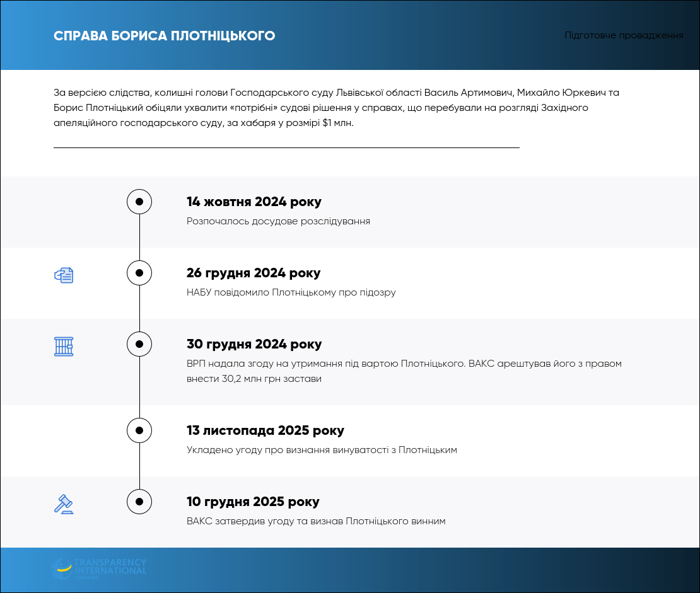Select the 10 грудня 2025 timeline marker
This screenshot has width=700, height=593.
coord(139,502)
